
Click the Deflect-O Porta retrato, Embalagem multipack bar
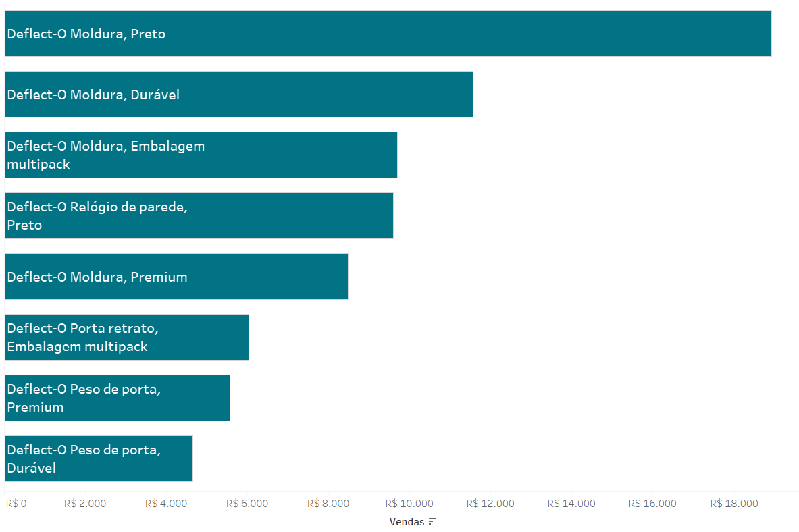[126, 337]
